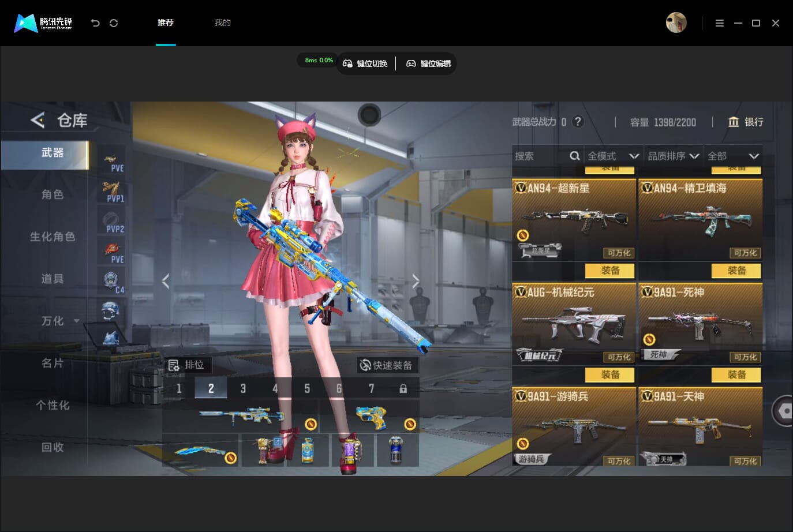This screenshot has width=793, height=532.
Task: Equip the AUG-机械纪元 weapon
Action: coord(610,375)
